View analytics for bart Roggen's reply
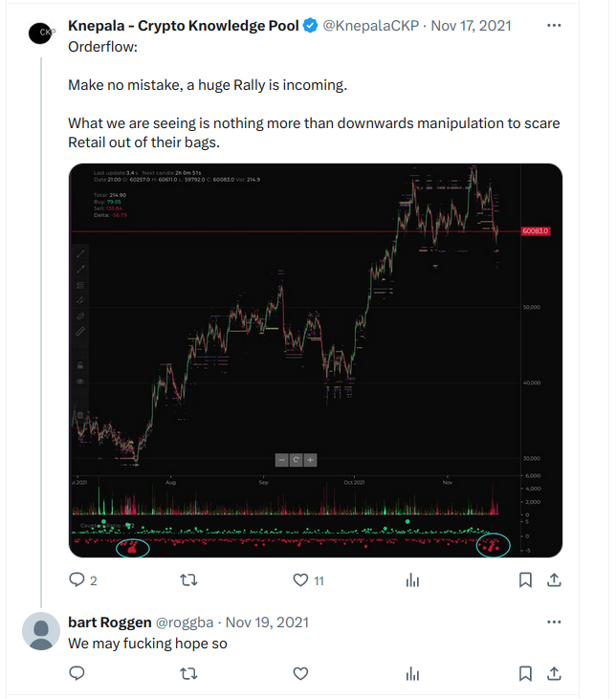 412,673
